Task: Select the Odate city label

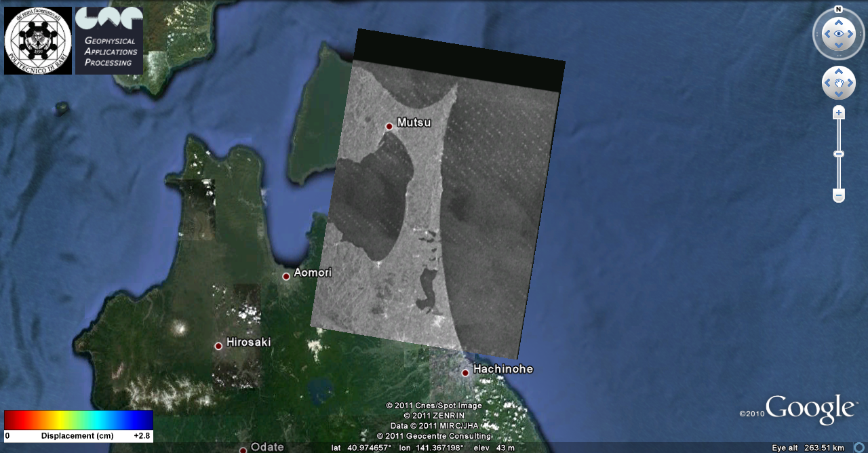Action: pos(267,448)
